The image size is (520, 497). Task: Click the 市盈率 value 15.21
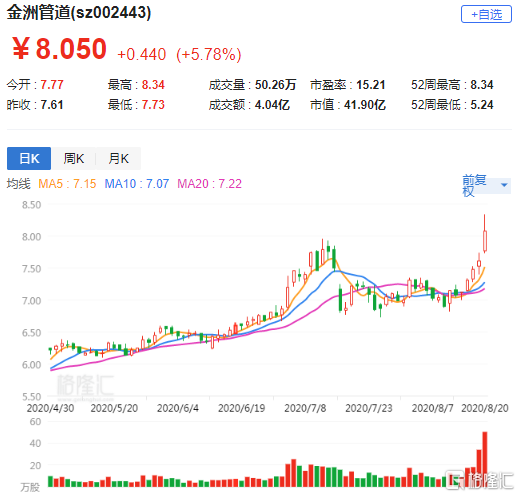371,85
